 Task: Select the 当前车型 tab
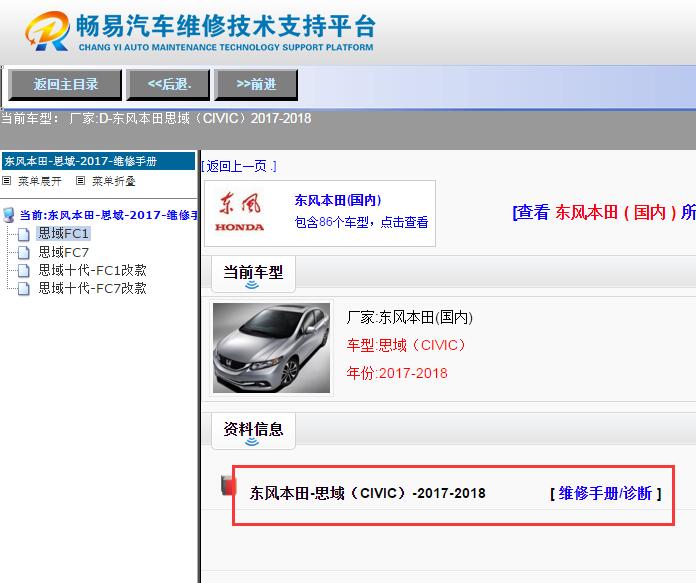pos(253,274)
